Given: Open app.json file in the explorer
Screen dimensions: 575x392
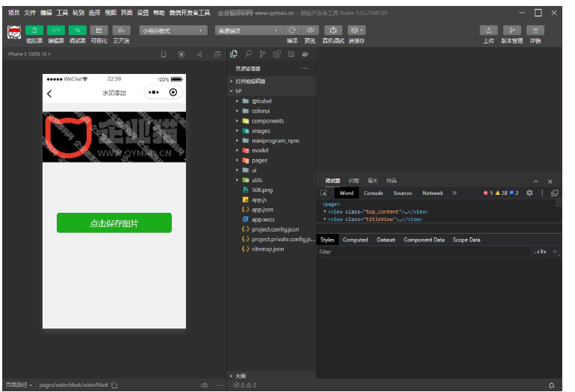Looking at the screenshot, I should (262, 210).
